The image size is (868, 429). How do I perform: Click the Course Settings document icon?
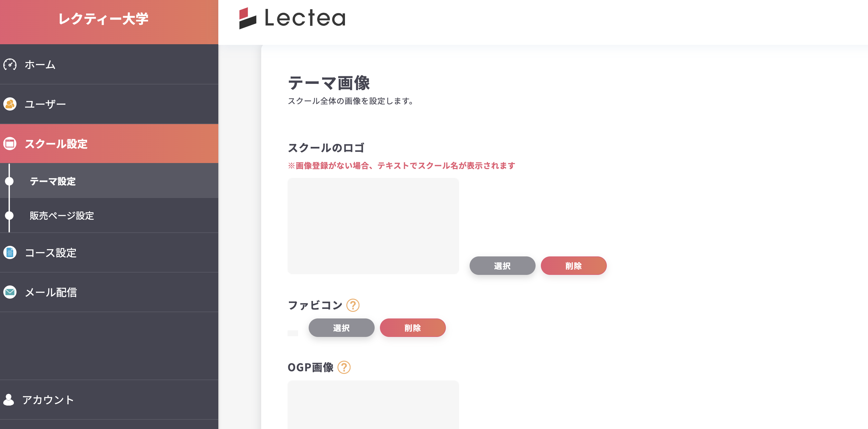(x=10, y=252)
